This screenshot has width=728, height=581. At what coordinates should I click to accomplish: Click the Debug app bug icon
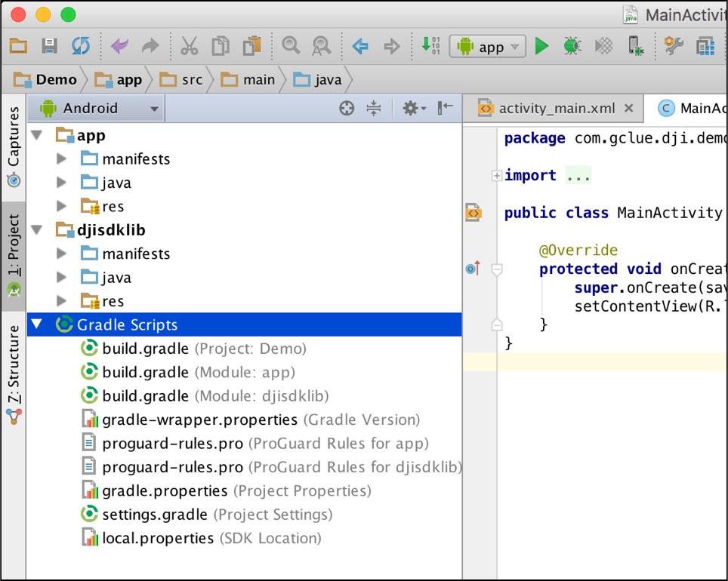(572, 47)
